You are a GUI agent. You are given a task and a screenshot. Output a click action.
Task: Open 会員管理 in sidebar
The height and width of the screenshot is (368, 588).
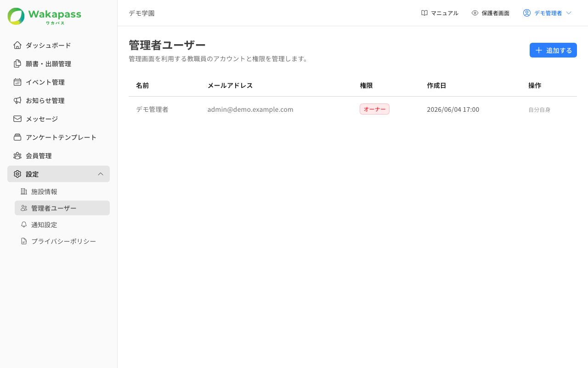coord(58,155)
